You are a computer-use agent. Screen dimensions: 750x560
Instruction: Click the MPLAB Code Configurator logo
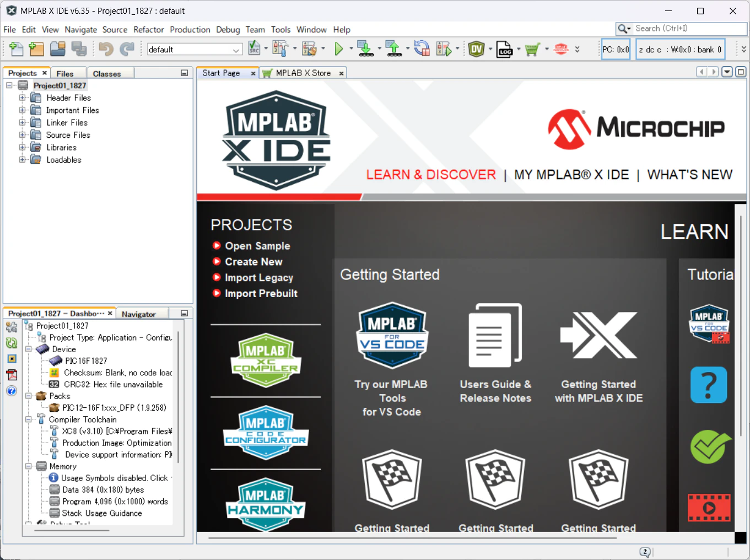pos(266,433)
